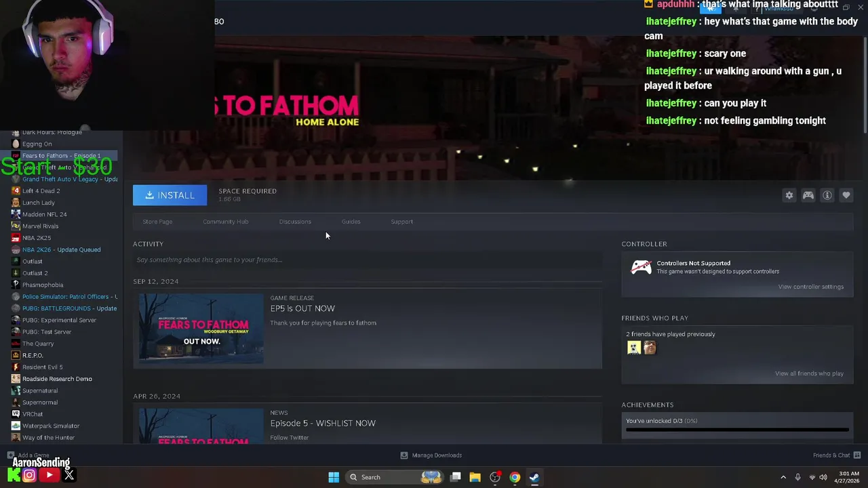
Task: Click the achievements progress bar
Action: click(x=737, y=430)
